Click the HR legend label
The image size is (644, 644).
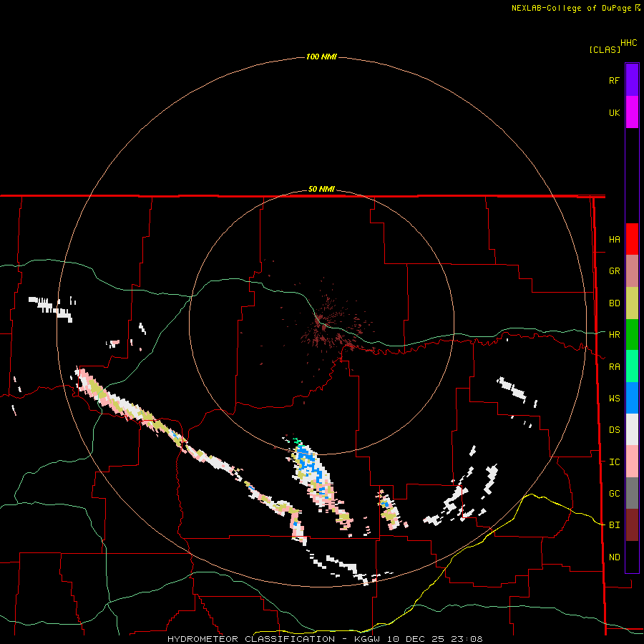(614, 335)
